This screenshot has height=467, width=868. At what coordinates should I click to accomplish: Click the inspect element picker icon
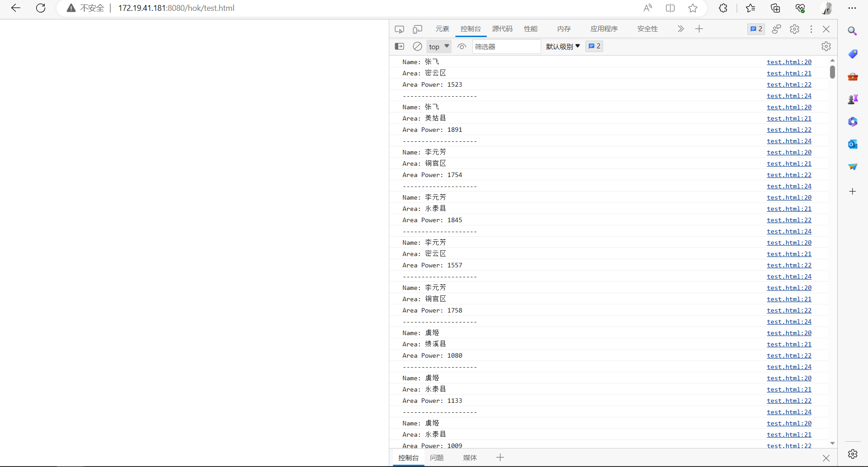[399, 29]
